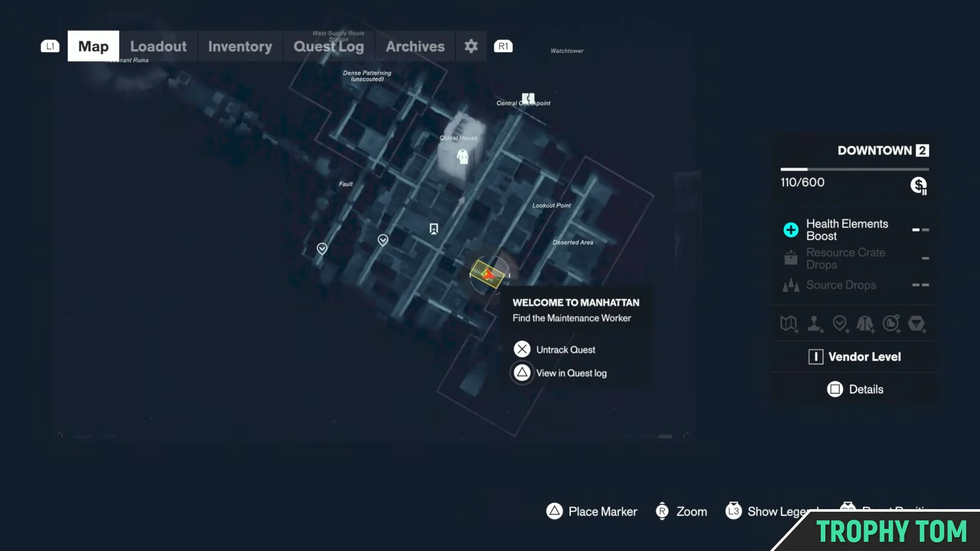Click the Source Drops label

coord(841,285)
